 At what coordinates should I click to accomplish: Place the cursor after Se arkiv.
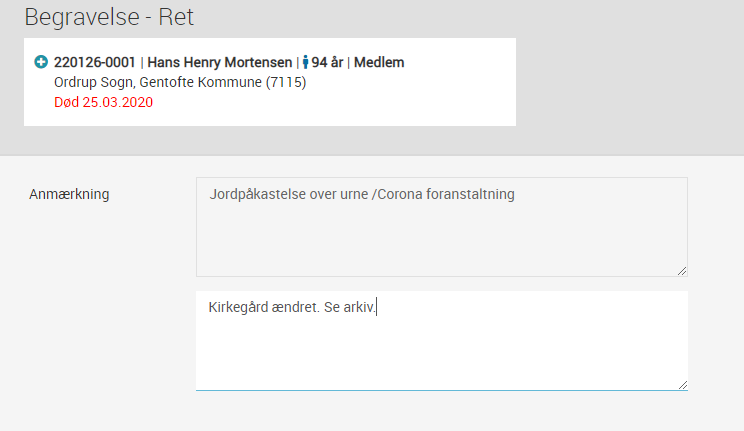[x=377, y=307]
